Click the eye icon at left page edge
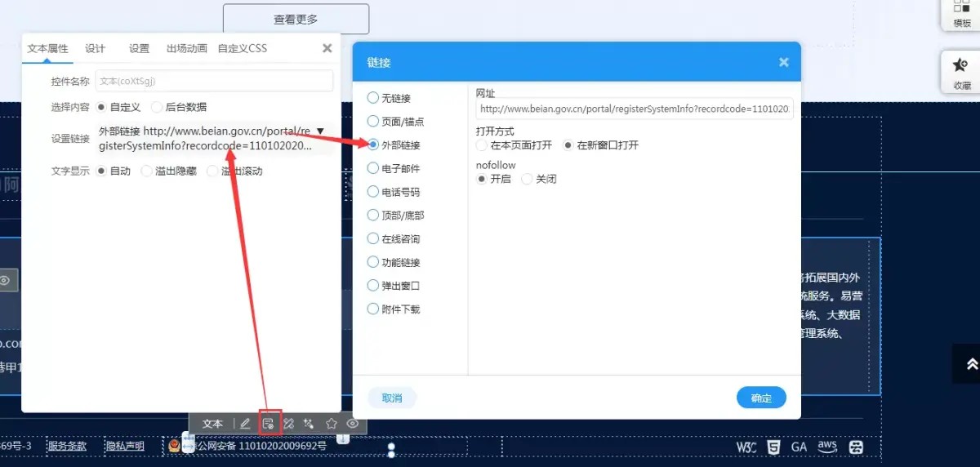Viewport: 980px width, 467px height. tap(5, 280)
